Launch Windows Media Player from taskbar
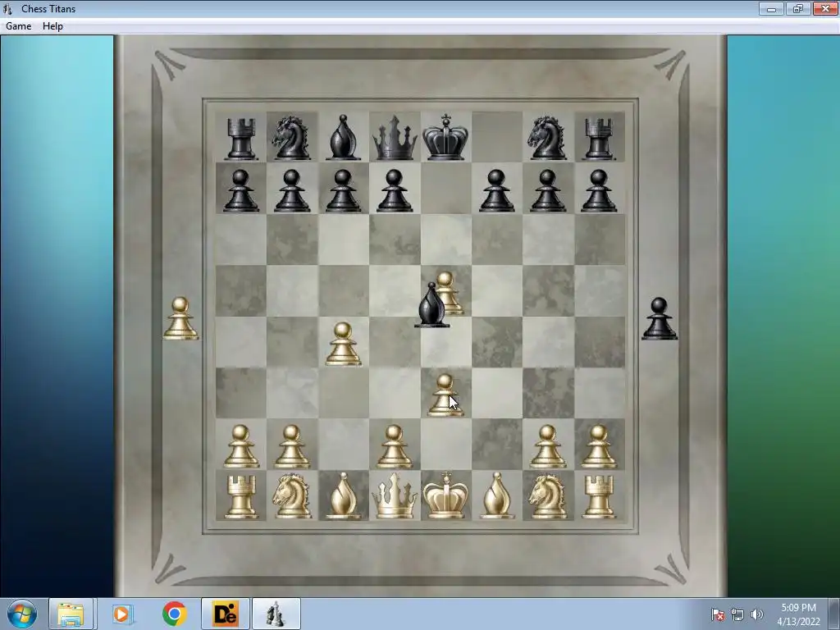Viewport: 840px width, 630px height. tap(121, 614)
